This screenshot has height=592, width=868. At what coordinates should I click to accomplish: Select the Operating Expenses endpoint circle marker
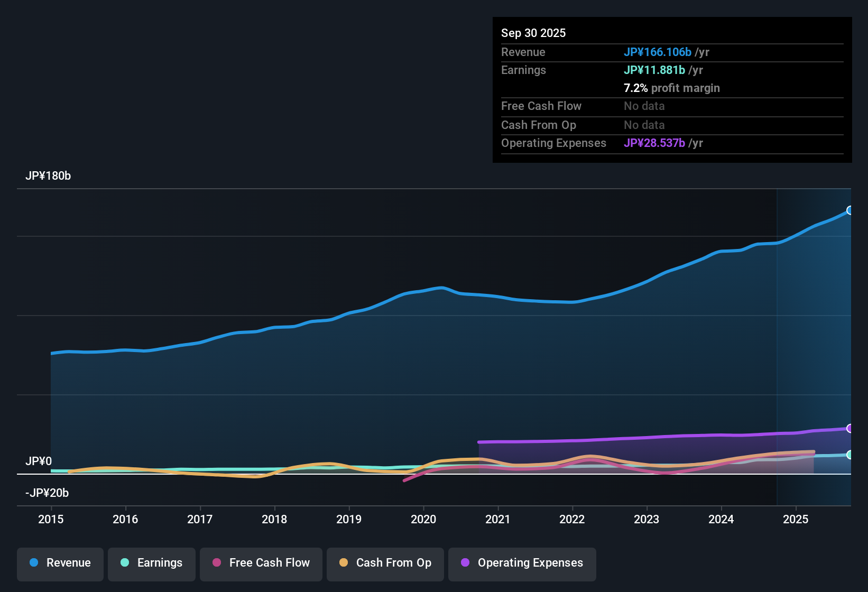click(850, 427)
